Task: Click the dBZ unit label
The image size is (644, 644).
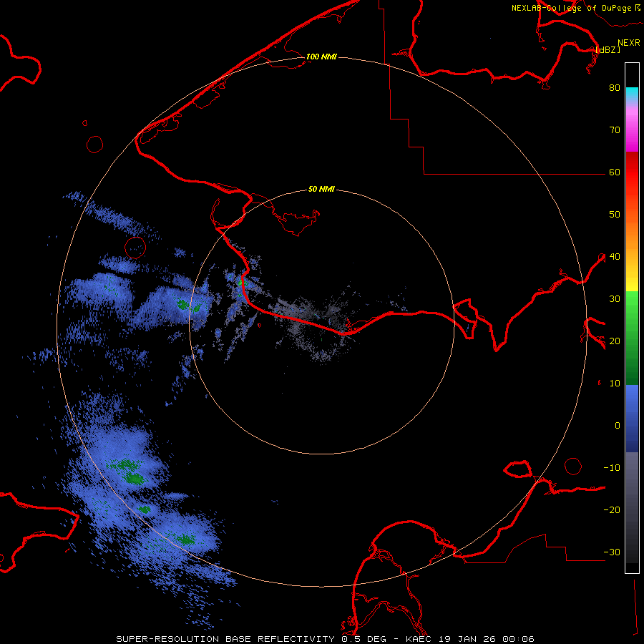Action: (x=608, y=50)
